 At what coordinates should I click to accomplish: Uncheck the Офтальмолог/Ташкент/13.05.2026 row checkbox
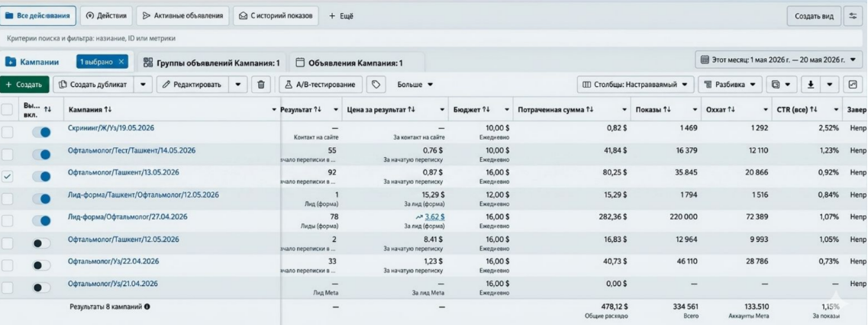tap(7, 177)
